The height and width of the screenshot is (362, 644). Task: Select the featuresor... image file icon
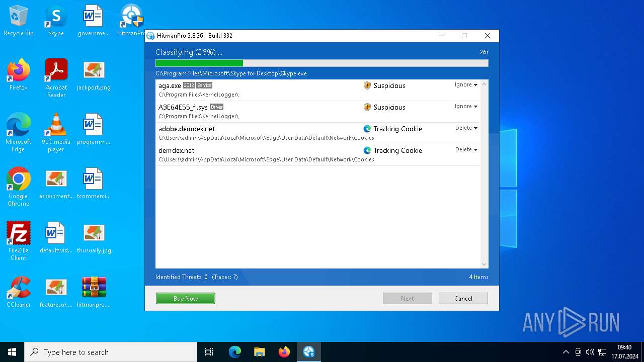[56, 292]
